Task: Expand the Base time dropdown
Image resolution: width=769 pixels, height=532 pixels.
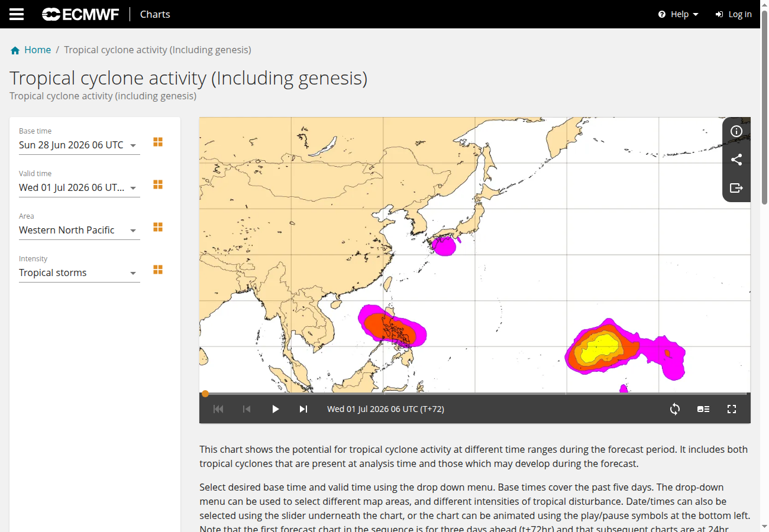Action: tap(79, 145)
